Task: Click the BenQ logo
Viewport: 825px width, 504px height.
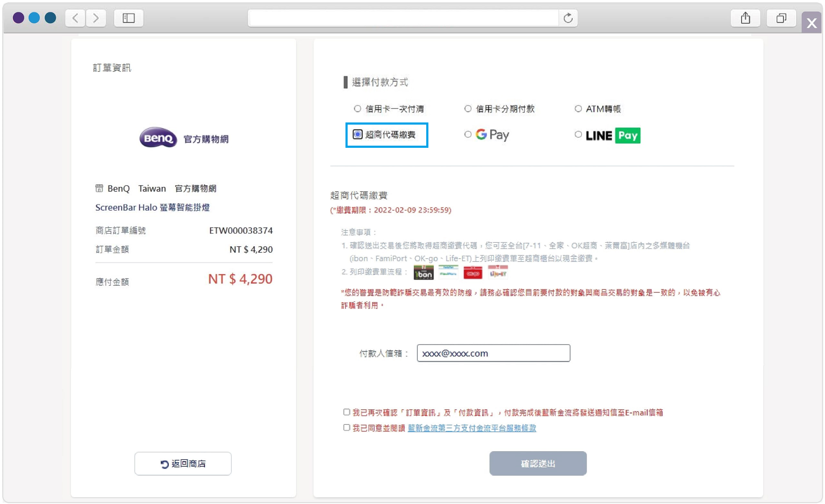Action: (158, 138)
